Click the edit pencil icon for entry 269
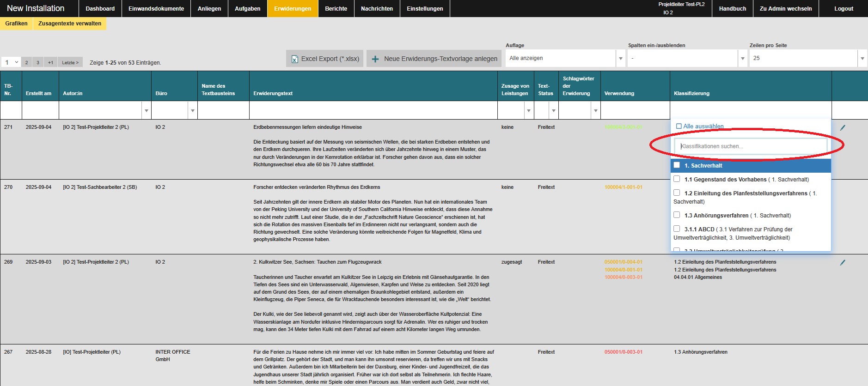868x386 pixels. (x=843, y=263)
